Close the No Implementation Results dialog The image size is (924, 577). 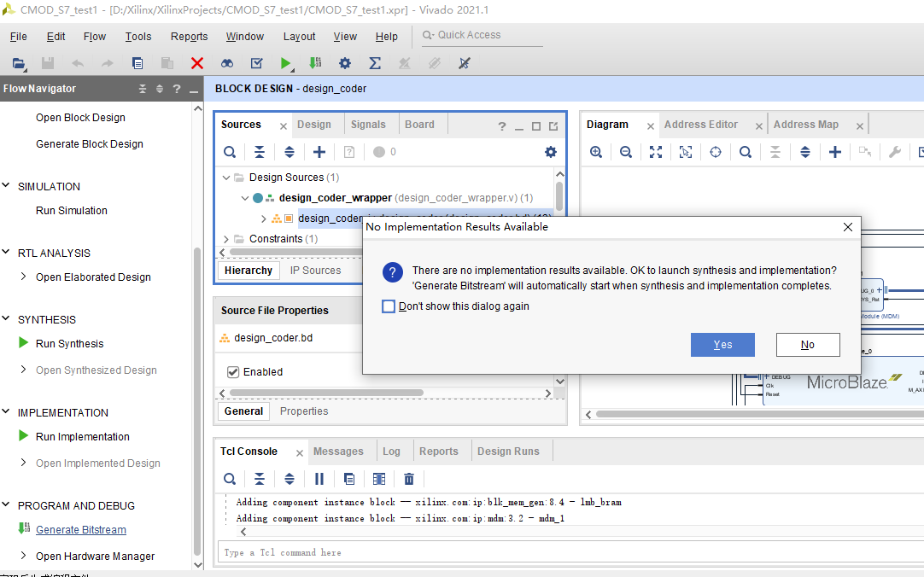[x=847, y=227]
